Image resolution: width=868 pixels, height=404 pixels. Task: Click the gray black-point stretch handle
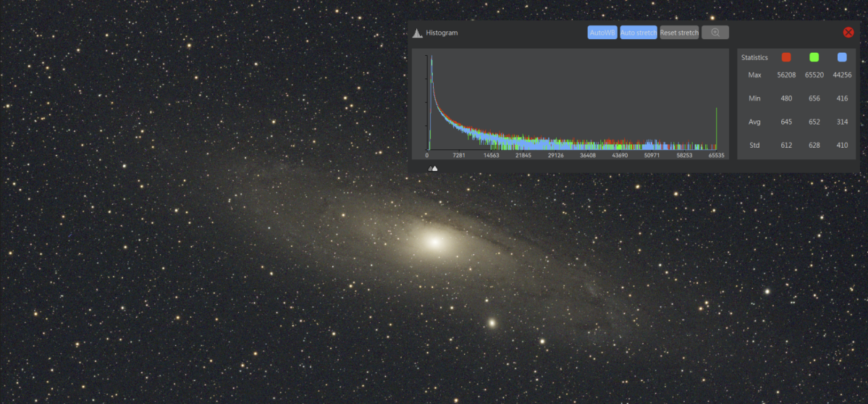pos(430,169)
